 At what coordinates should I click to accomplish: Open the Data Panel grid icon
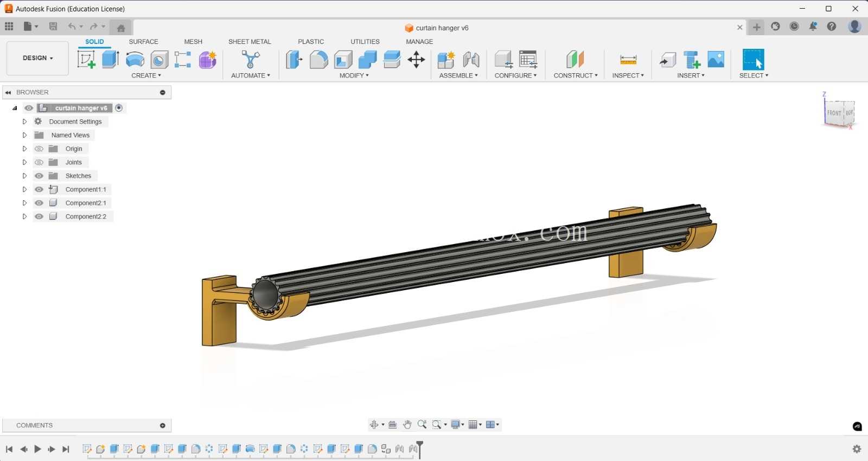point(9,26)
